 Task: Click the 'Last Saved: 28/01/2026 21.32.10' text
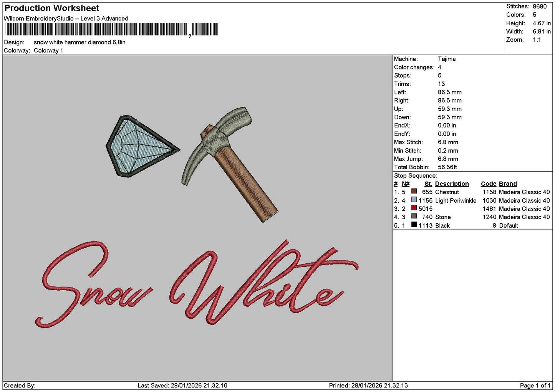182,385
